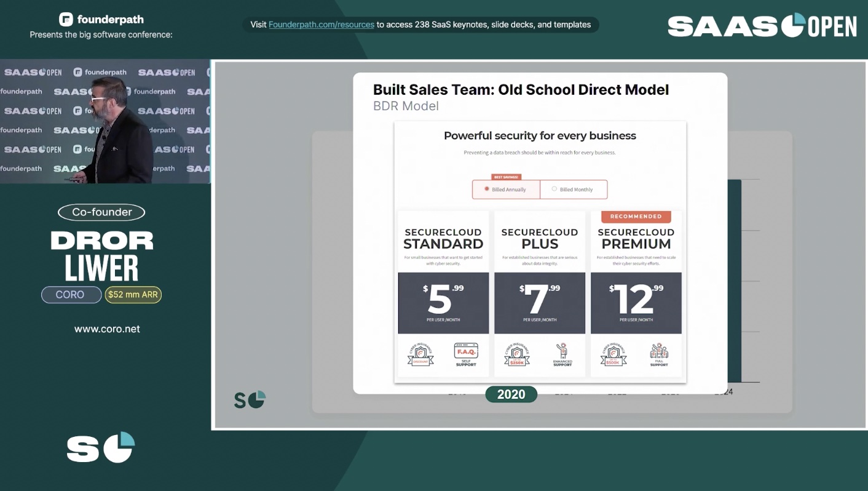Image resolution: width=868 pixels, height=491 pixels.
Task: Select the Billed Monthly radio option
Action: 573,190
